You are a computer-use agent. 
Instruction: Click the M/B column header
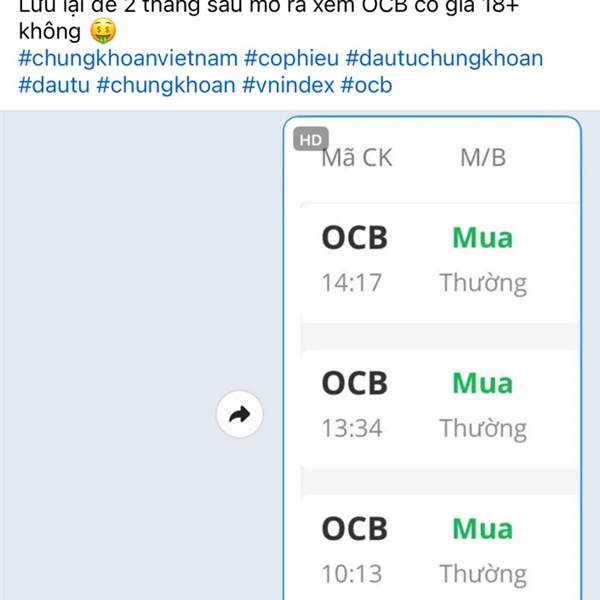[483, 157]
